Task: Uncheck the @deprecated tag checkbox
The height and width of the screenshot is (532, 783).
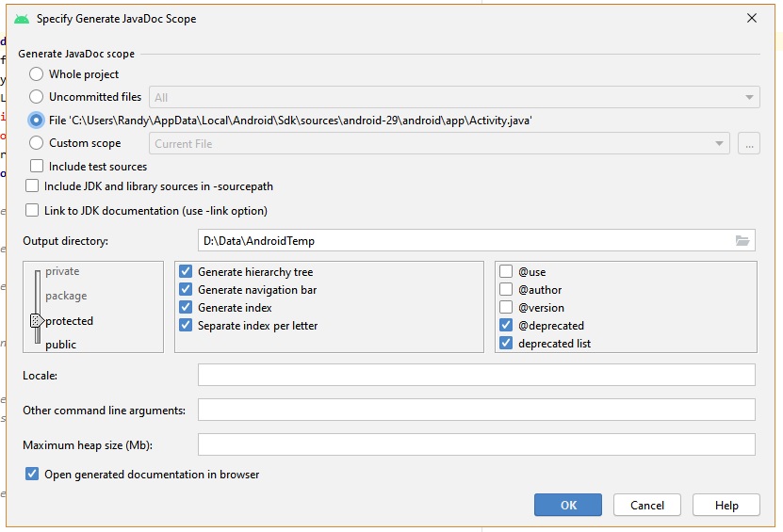Action: [506, 326]
